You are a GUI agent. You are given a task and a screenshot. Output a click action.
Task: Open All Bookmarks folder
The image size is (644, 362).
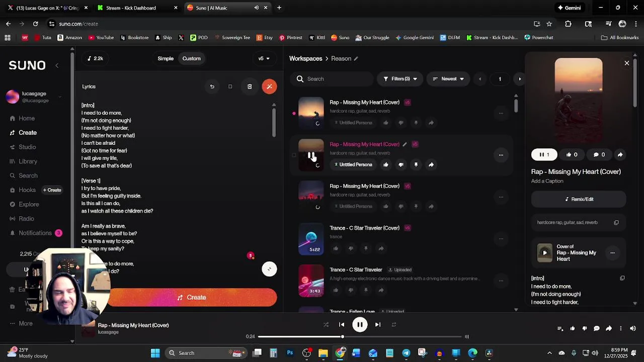click(619, 37)
